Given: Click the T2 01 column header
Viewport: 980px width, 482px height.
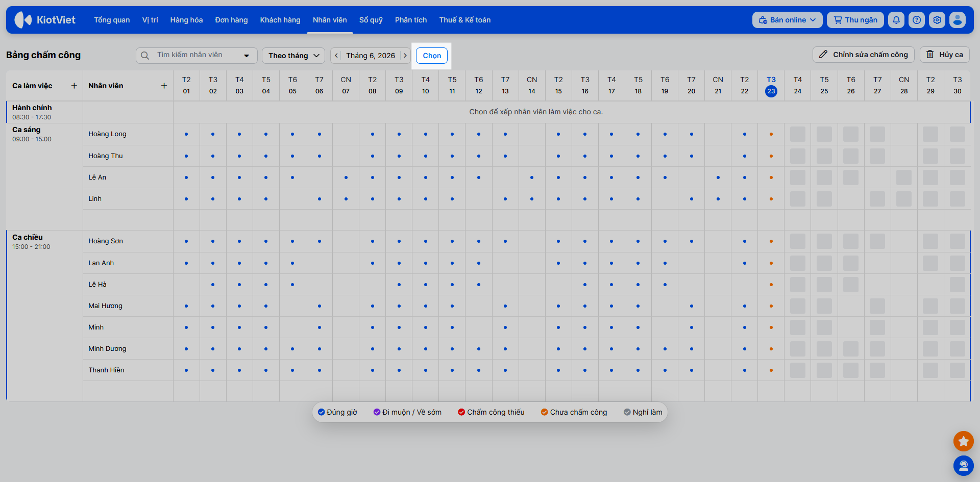Looking at the screenshot, I should tap(186, 86).
